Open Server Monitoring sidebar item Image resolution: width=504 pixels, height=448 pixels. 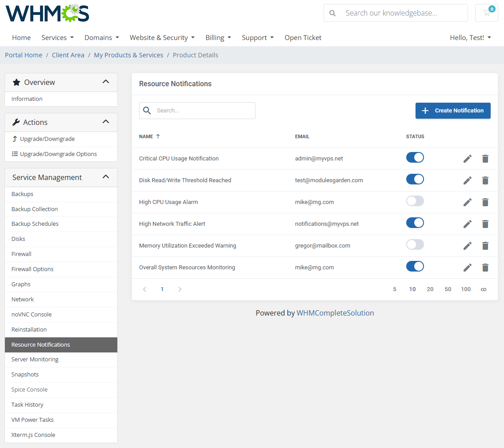click(61, 360)
